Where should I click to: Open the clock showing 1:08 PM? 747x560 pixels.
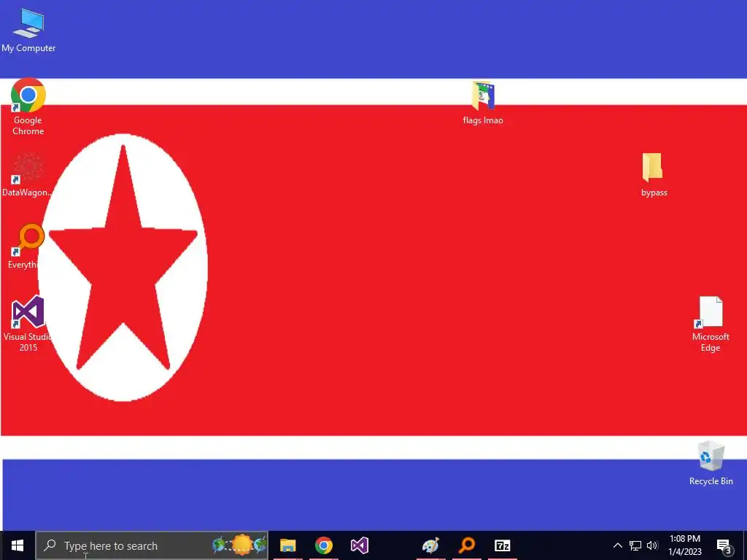(685, 545)
